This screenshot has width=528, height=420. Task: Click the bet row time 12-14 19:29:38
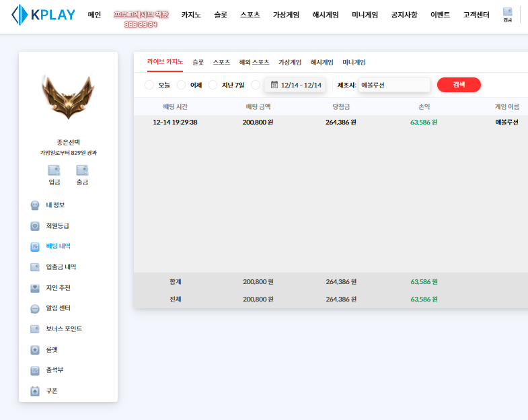pyautogui.click(x=175, y=123)
